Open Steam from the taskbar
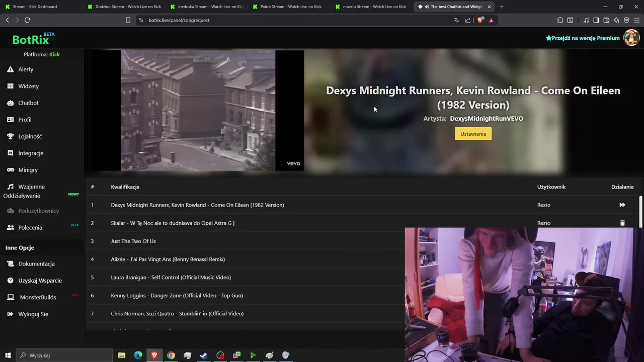The height and width of the screenshot is (362, 644). 204,355
